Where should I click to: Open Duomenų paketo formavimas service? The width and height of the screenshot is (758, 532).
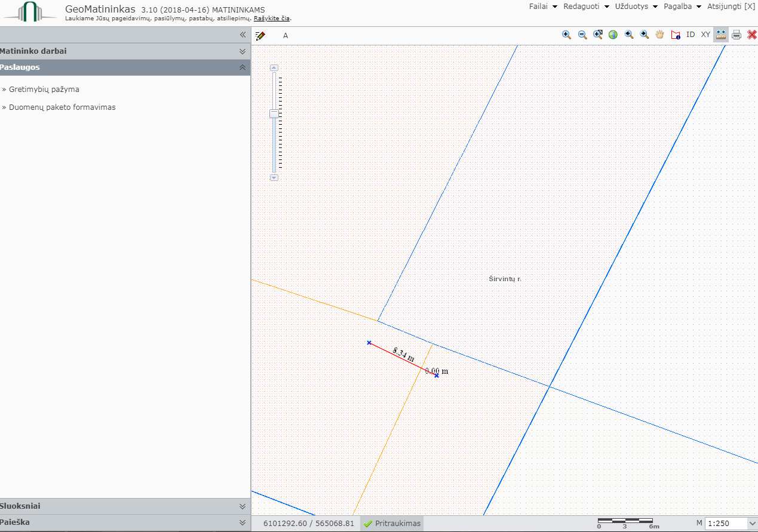(62, 107)
